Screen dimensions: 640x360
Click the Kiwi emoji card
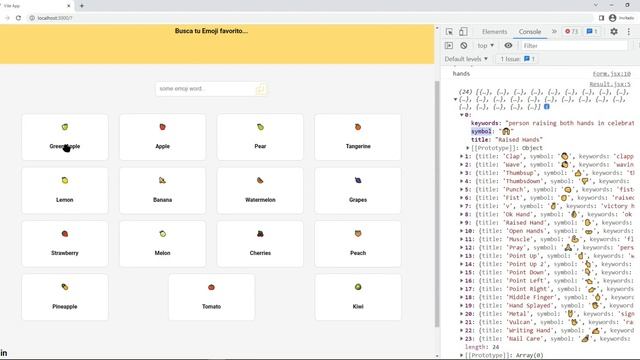(x=358, y=297)
